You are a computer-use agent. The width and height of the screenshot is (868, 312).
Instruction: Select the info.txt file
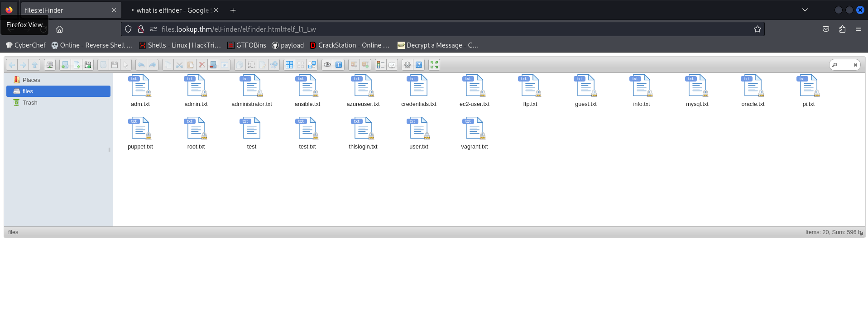tap(642, 91)
